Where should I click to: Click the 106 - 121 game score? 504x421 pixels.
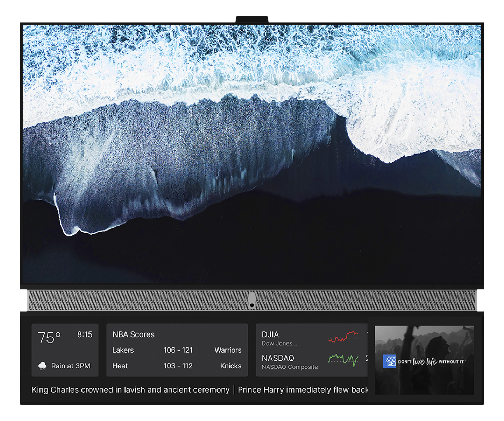[x=178, y=350]
